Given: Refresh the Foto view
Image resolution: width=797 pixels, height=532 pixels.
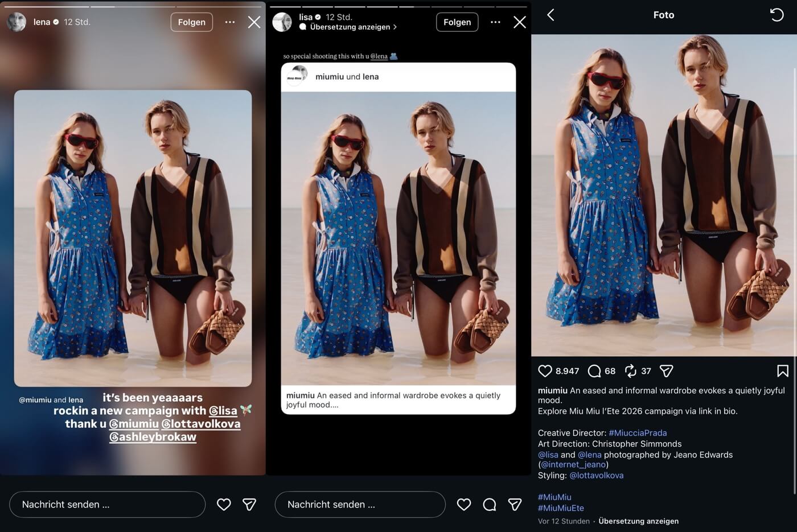Looking at the screenshot, I should point(777,15).
